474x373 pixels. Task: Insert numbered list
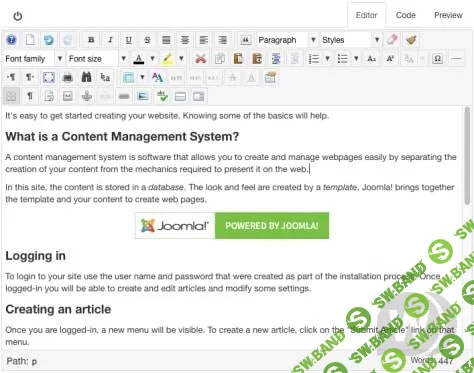(x=314, y=59)
